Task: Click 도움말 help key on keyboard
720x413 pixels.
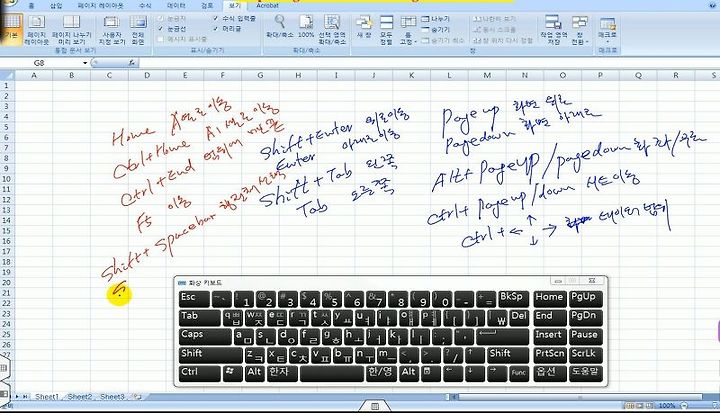Action: coord(585,373)
